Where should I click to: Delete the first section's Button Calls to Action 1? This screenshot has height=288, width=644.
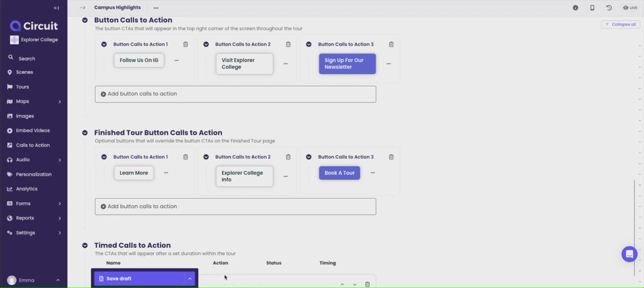click(186, 44)
